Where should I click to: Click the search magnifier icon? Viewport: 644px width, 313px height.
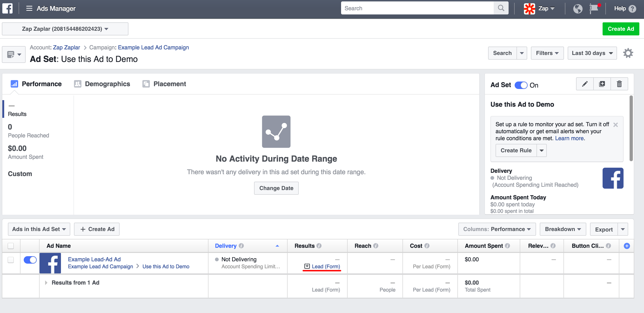click(501, 8)
